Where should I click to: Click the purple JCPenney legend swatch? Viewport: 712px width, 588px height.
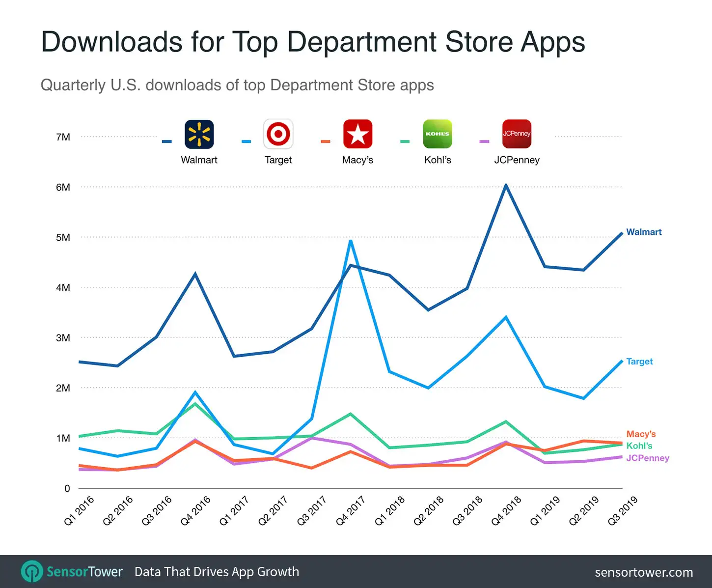tap(484, 141)
